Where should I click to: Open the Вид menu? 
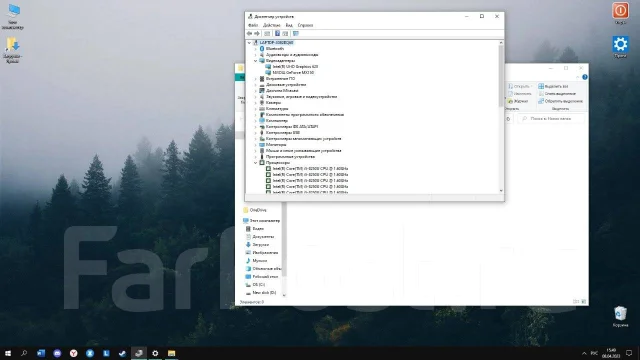coord(289,25)
